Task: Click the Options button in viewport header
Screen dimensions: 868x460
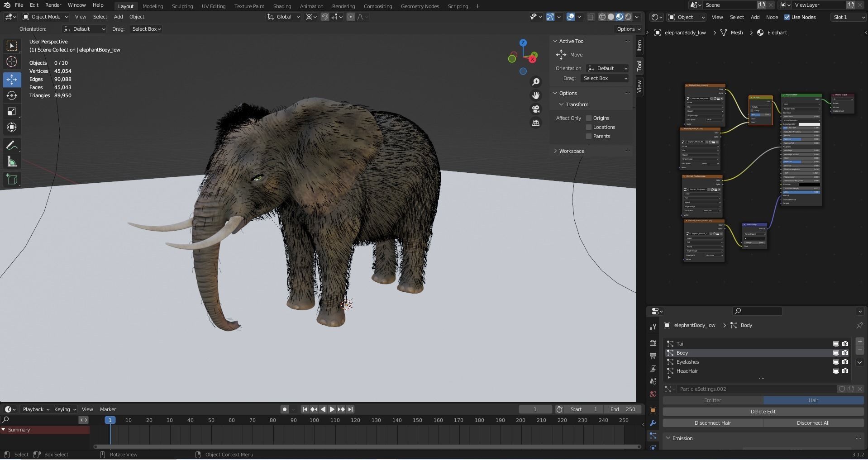Action: tap(629, 29)
